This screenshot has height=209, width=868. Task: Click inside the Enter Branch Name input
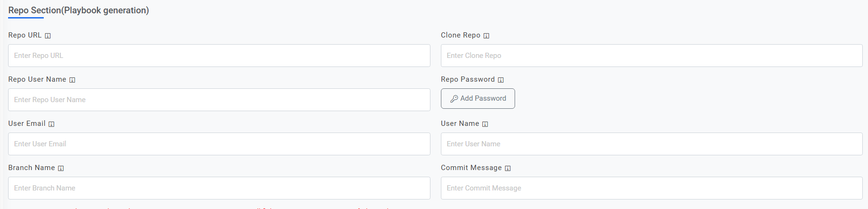click(219, 188)
